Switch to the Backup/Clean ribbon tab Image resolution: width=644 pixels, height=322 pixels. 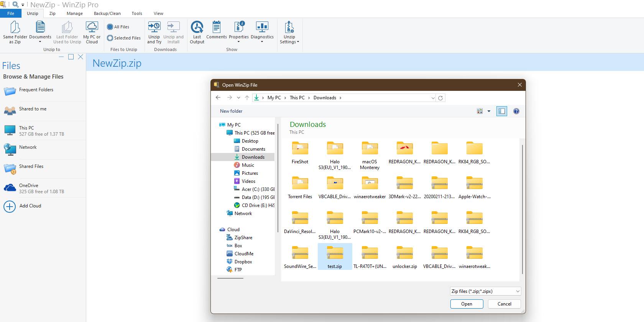[107, 13]
